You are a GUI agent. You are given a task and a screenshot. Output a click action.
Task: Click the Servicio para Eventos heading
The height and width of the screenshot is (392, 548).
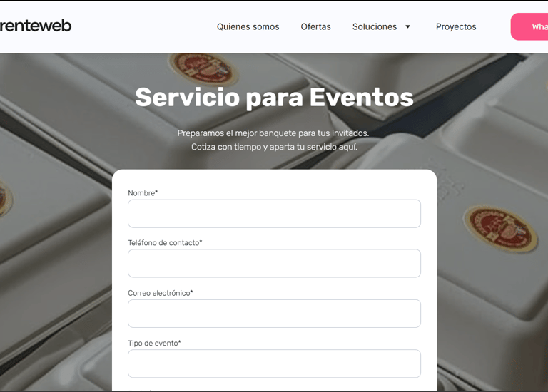(x=274, y=97)
